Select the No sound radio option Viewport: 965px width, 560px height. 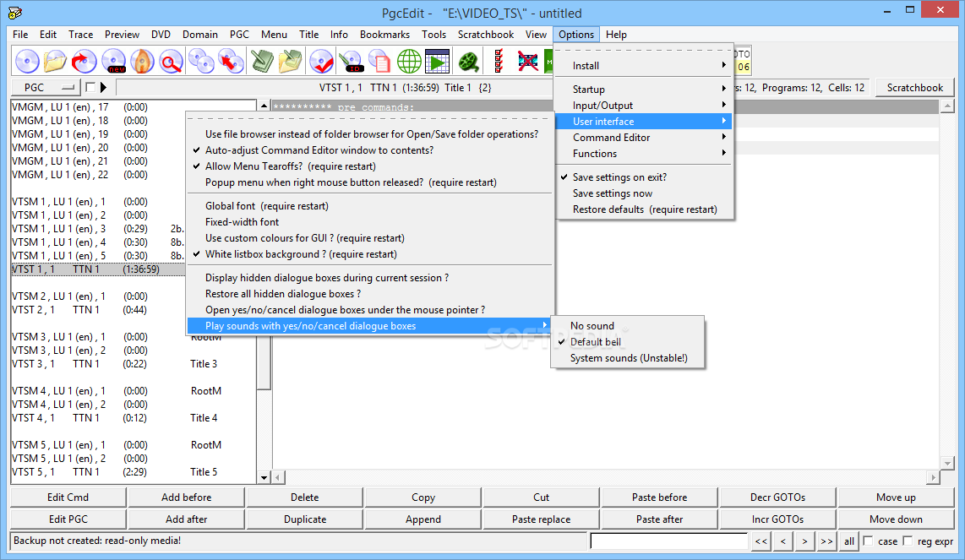[628, 325]
